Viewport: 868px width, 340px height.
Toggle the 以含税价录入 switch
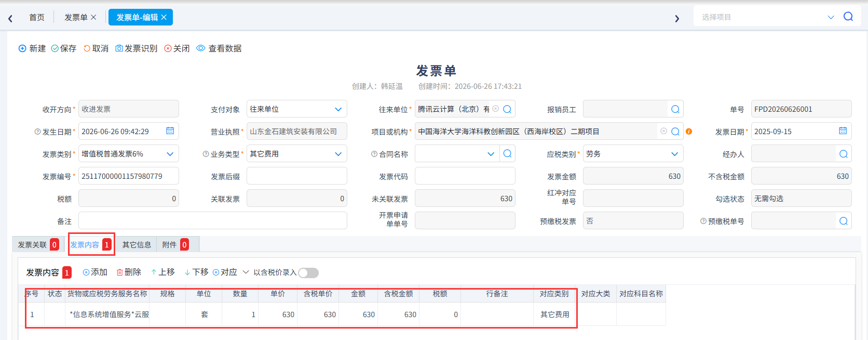308,272
